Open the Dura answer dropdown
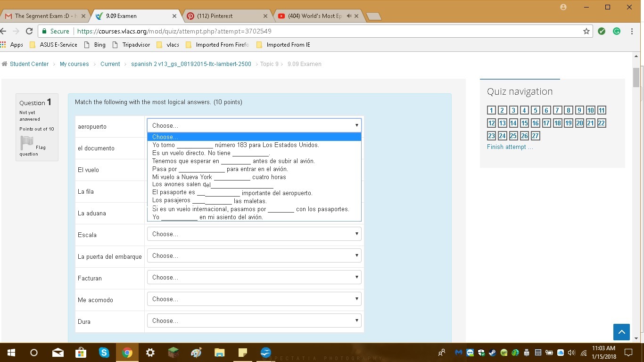 pos(254,321)
